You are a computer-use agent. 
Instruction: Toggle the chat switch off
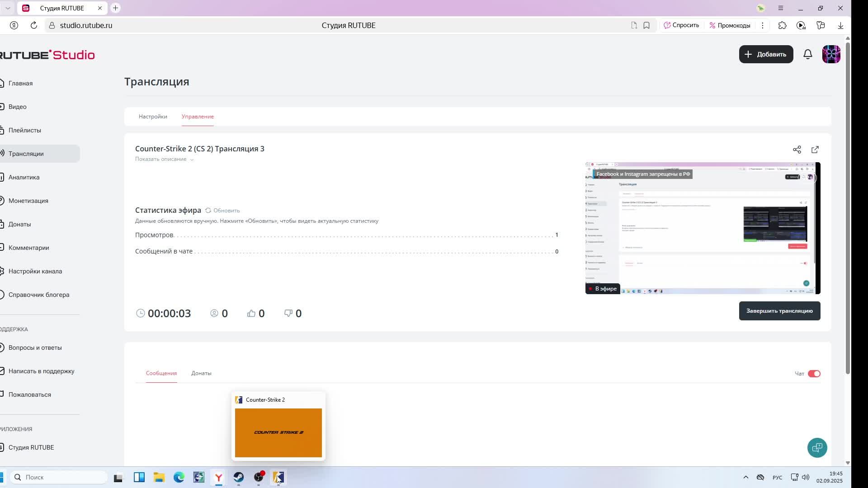pyautogui.click(x=814, y=374)
